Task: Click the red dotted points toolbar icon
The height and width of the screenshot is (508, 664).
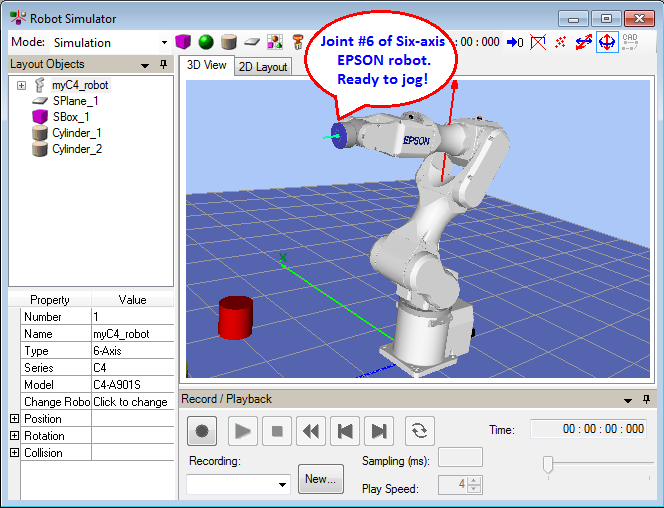Action: coord(561,42)
